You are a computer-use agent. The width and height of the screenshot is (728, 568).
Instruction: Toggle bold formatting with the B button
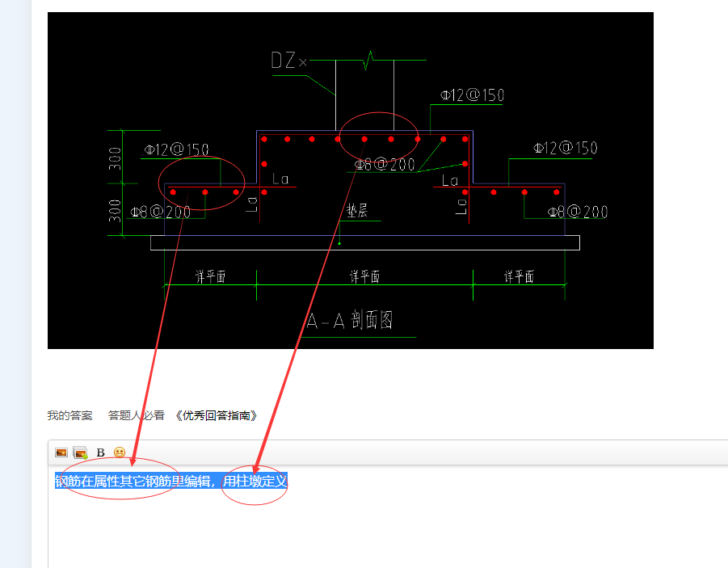[100, 452]
